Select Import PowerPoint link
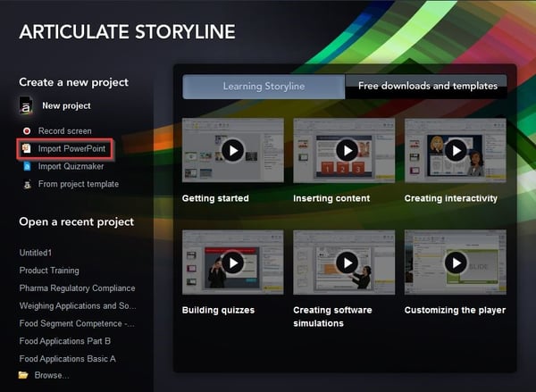Screen dimensions: 536x392 [x=71, y=148]
